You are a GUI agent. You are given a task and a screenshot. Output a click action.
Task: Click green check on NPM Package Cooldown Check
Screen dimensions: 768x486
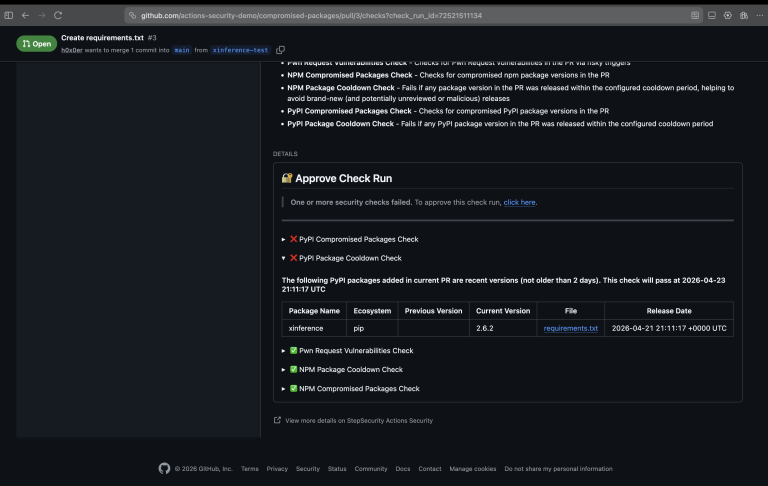[293, 369]
